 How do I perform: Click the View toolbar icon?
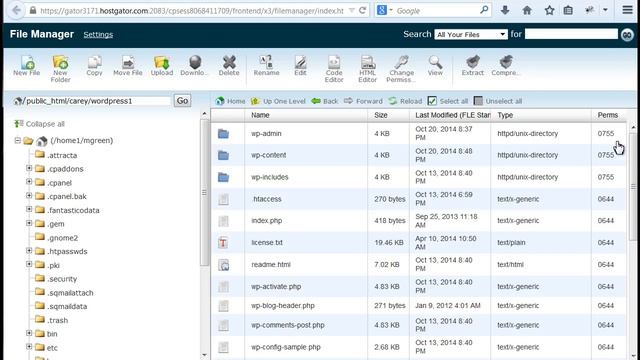click(x=435, y=66)
